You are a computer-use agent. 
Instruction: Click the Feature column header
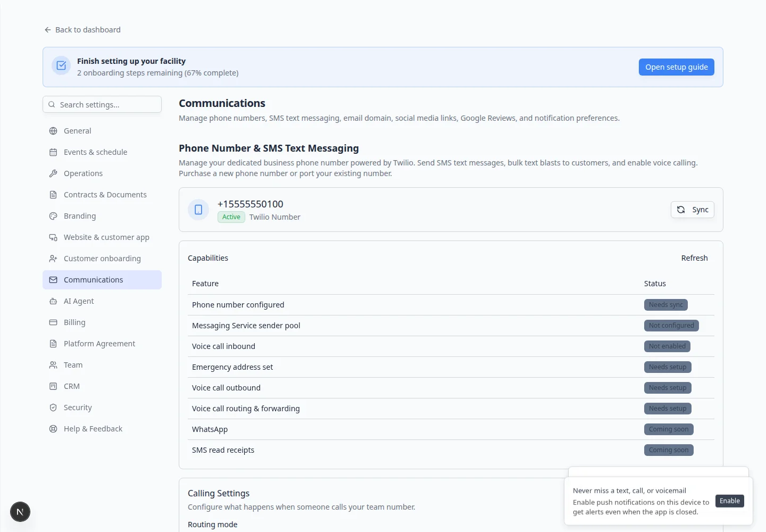[205, 284]
